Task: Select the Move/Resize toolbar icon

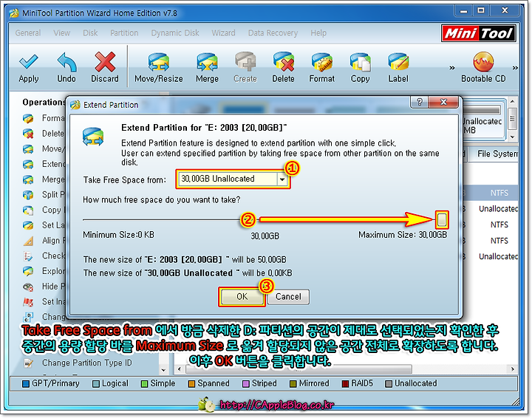Action: 158,62
